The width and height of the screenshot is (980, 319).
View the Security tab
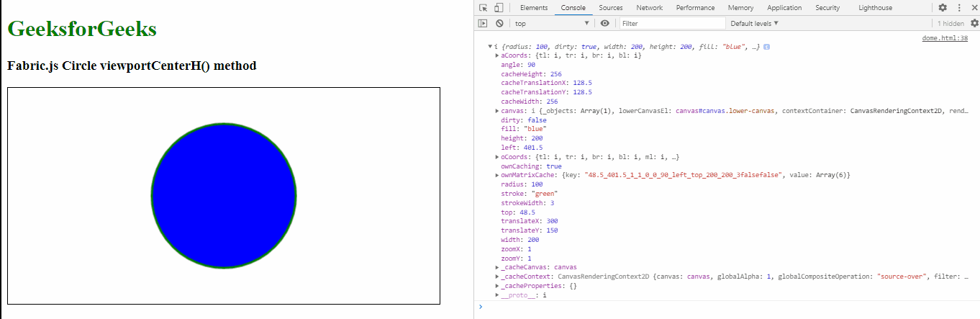tap(827, 7)
